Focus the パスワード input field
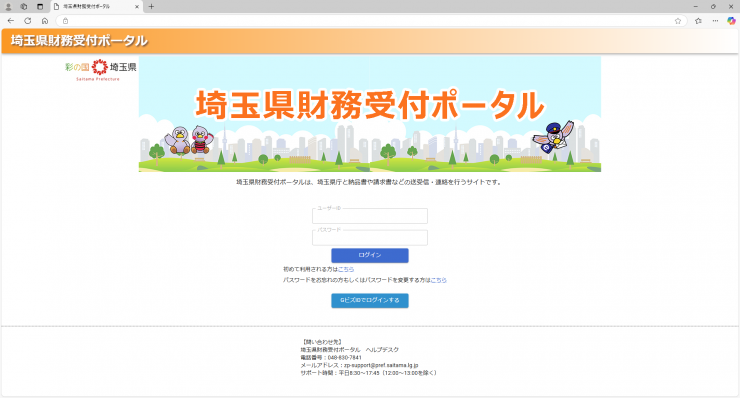Viewport: 740px width, 398px height. 370,237
